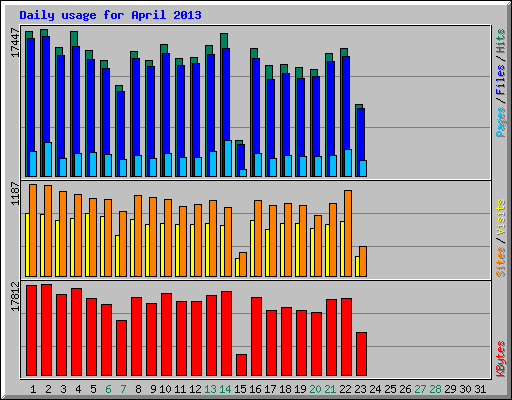Click the yellow Visits bar for day 7
The width and height of the screenshot is (512, 400).
[x=117, y=256]
